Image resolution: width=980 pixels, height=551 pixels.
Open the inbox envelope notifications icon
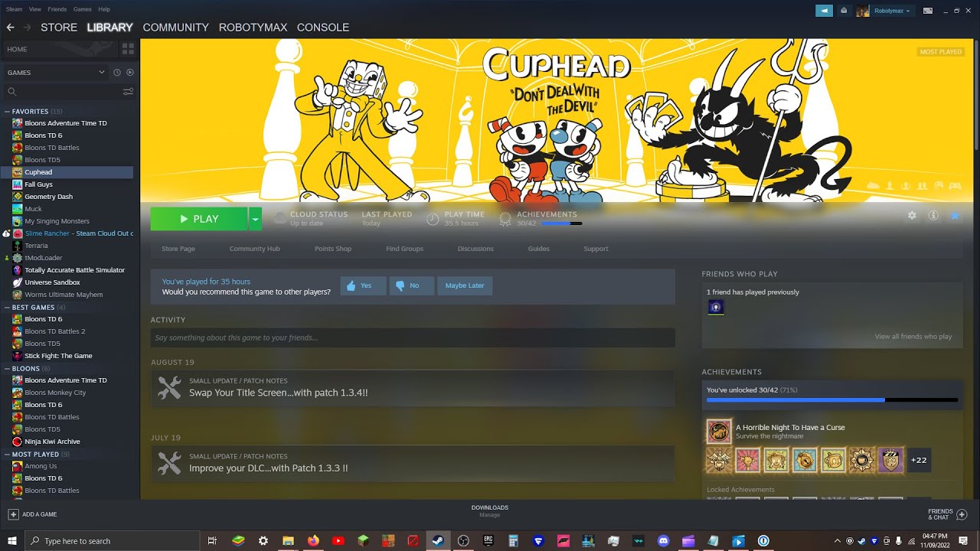[x=844, y=11]
